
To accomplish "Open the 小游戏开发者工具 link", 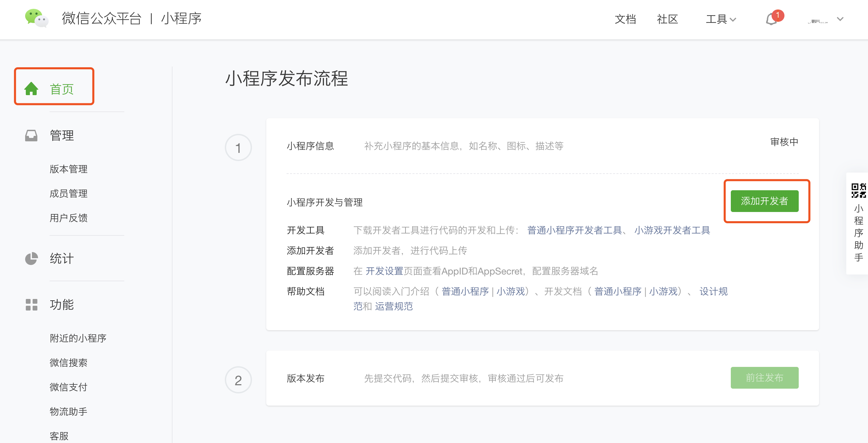I will (672, 230).
